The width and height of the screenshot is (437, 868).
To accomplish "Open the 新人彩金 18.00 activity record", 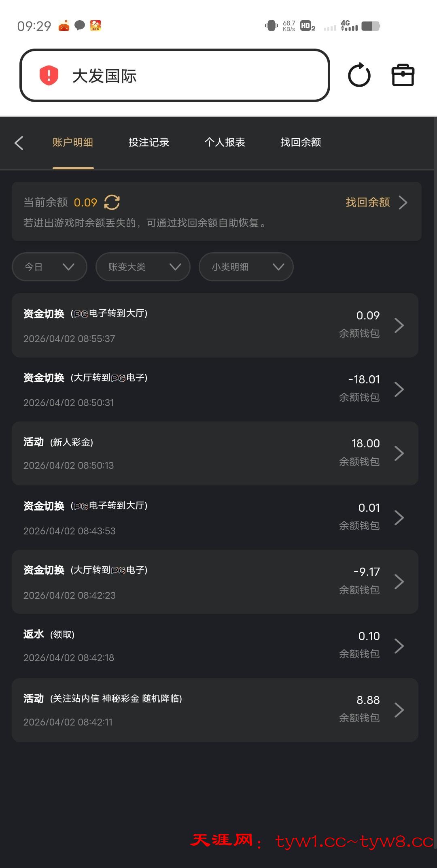I will [214, 453].
